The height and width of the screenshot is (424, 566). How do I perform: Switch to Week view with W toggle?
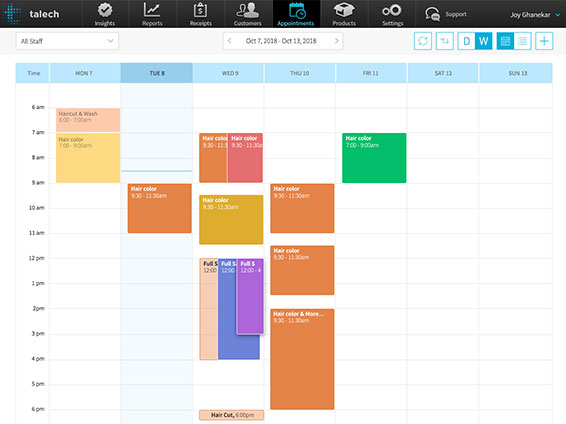483,41
